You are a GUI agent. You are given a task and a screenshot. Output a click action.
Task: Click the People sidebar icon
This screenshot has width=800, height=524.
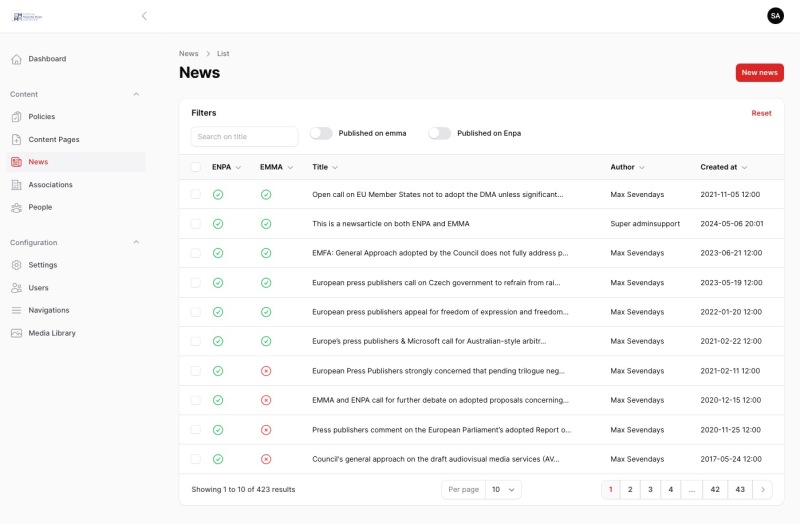[16, 208]
